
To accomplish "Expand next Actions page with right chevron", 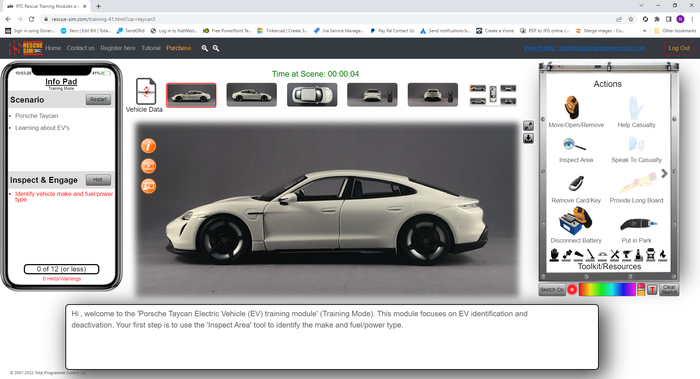I will pos(664,173).
